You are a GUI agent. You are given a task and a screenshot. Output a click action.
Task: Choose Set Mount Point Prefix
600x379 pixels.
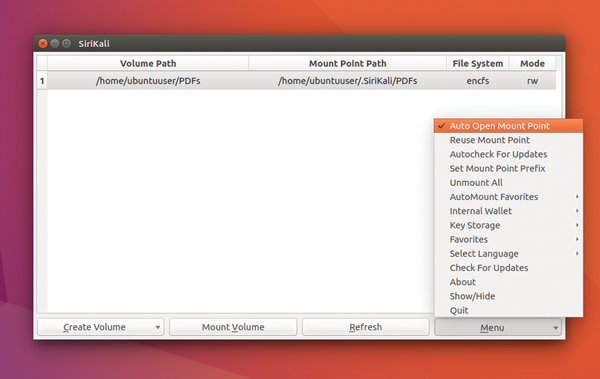coord(508,168)
